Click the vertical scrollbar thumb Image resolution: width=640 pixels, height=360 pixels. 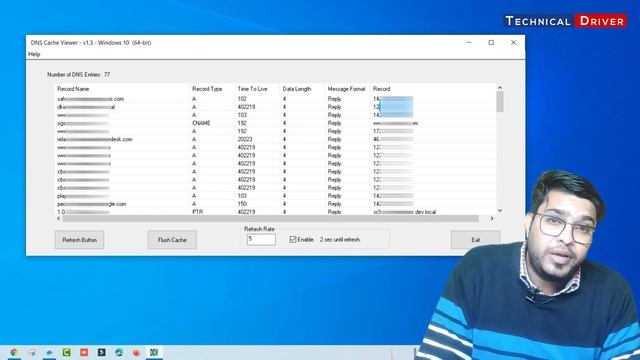point(500,101)
